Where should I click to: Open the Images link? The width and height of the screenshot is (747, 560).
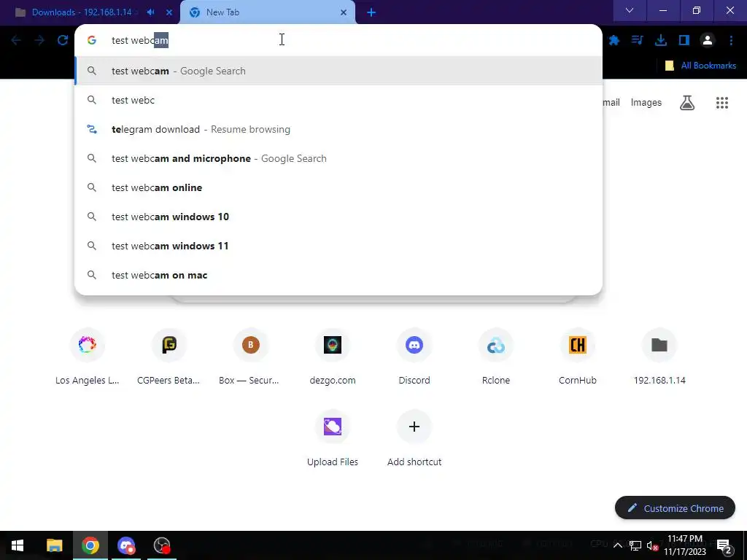pyautogui.click(x=646, y=102)
